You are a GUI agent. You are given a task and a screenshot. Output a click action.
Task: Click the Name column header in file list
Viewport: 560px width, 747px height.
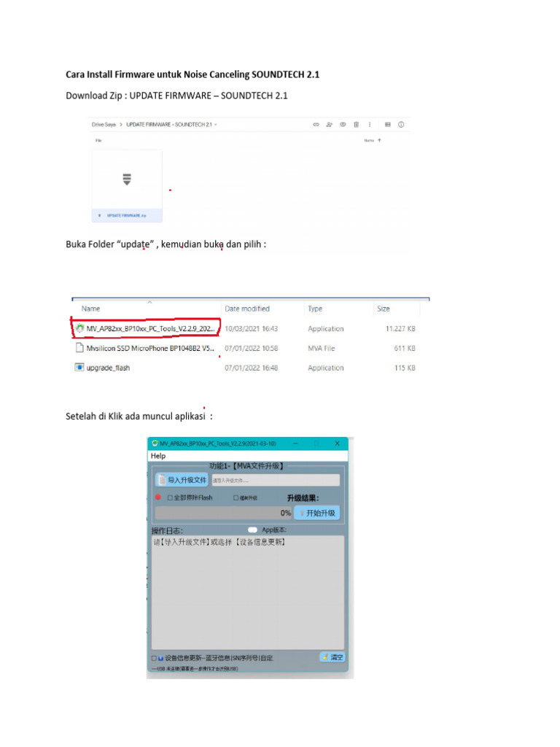[x=90, y=309]
